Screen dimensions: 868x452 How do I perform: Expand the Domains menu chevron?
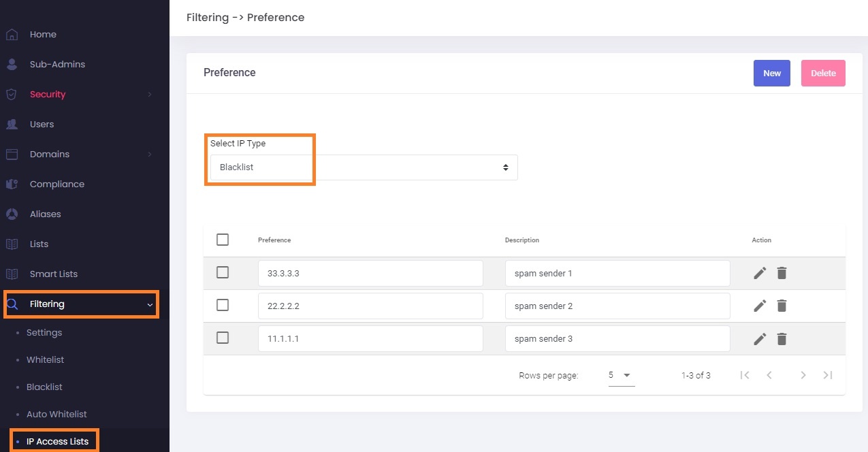[x=150, y=155]
